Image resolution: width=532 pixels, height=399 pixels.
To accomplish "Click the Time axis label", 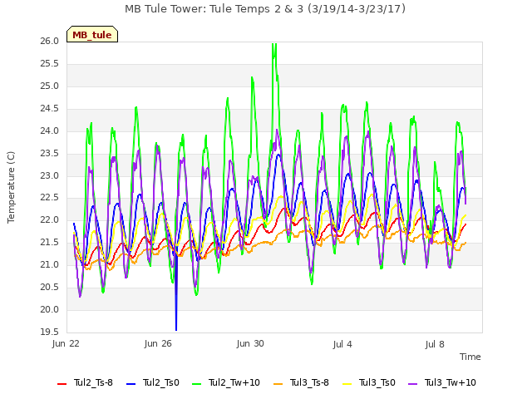I will click(470, 357).
